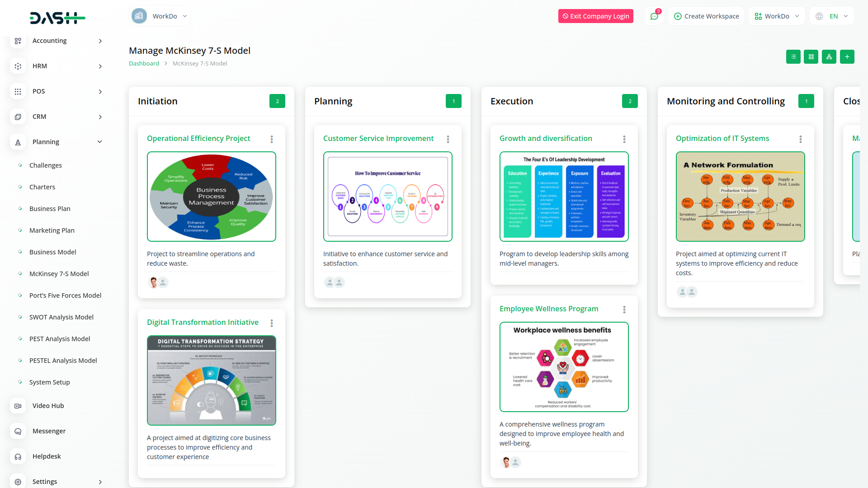Open three-dot menu on Employee Wellness Program
The height and width of the screenshot is (488, 868).
[624, 310]
